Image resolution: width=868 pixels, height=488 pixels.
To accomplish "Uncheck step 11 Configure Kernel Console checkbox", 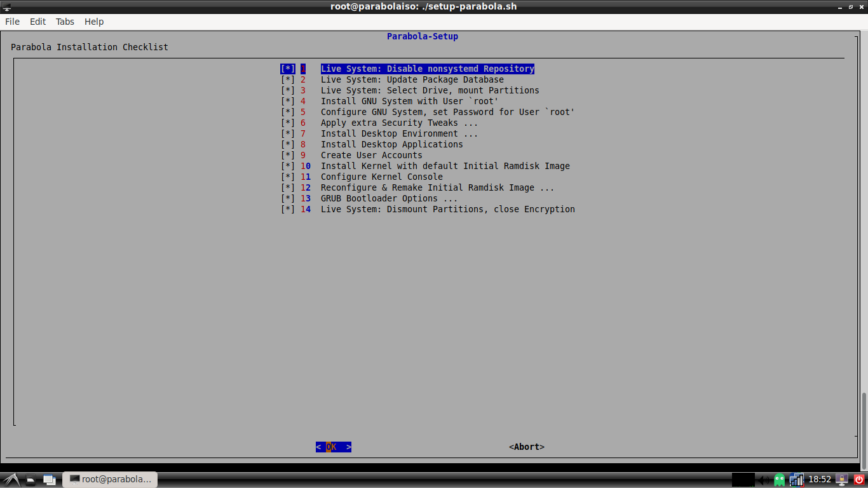I will click(288, 177).
